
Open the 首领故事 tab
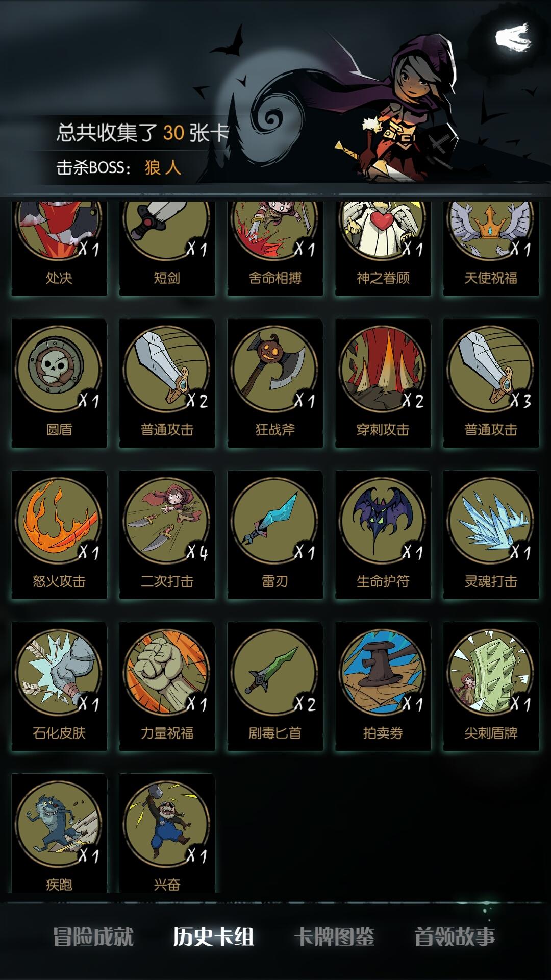[x=455, y=937]
